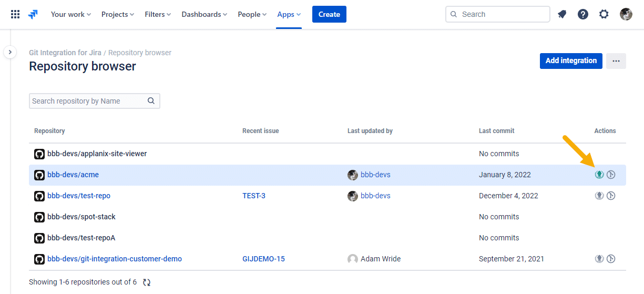The width and height of the screenshot is (644, 294).
Task: Open the bbb-devs/acme repository link
Action: [73, 175]
